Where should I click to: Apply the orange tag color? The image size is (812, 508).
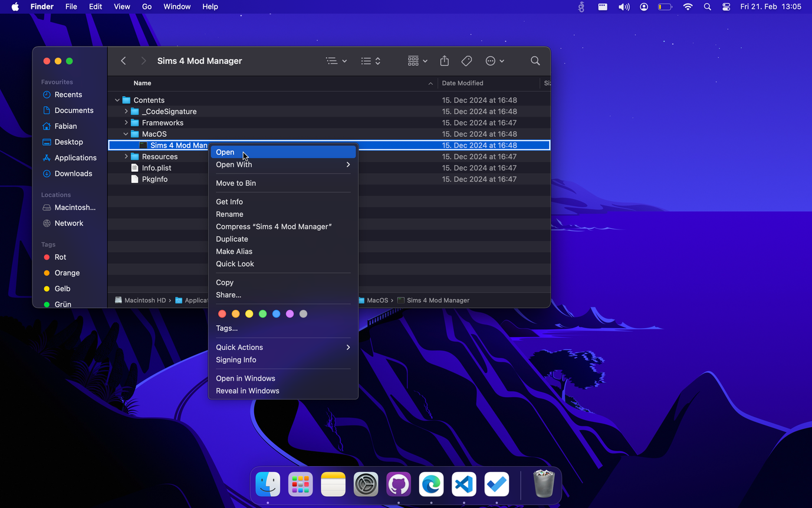point(236,314)
